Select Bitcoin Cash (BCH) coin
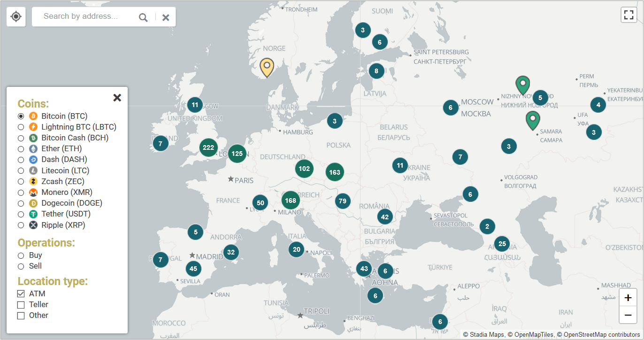This screenshot has height=340, width=644. pyautogui.click(x=21, y=138)
